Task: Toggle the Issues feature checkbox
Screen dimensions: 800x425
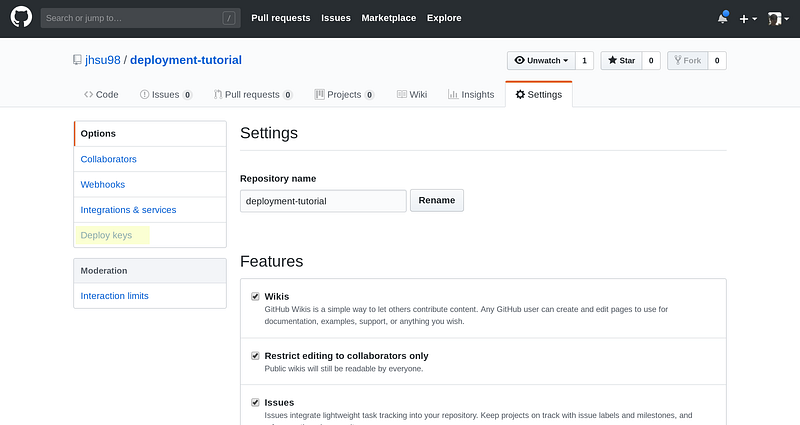Action: click(255, 403)
